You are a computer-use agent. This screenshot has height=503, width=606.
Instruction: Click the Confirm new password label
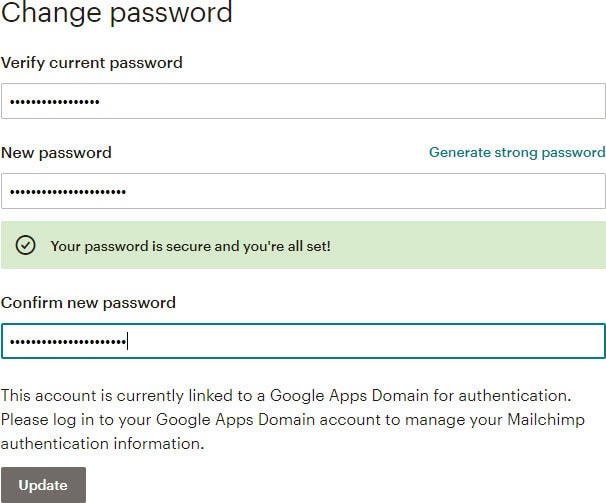88,302
